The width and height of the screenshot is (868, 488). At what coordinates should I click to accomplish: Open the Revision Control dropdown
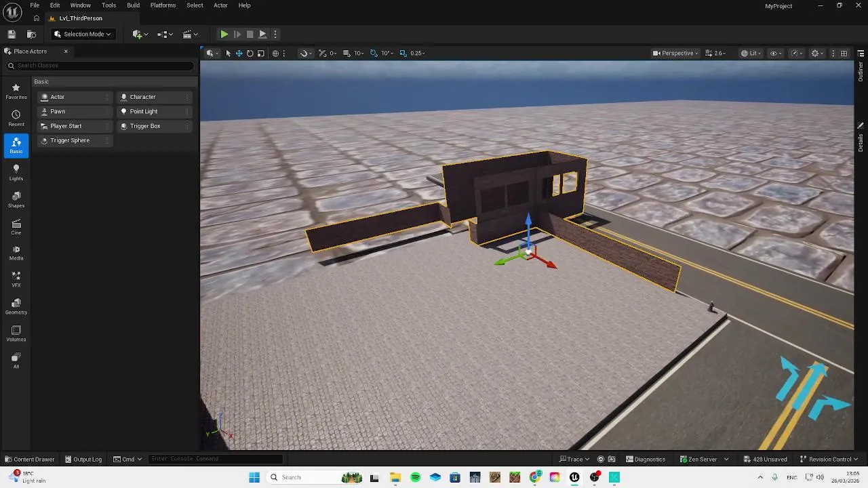point(829,459)
